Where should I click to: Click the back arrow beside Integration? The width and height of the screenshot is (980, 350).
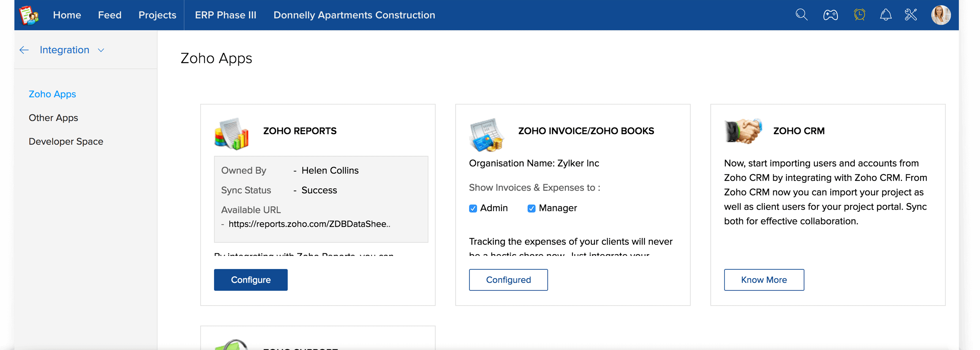pos(24,50)
